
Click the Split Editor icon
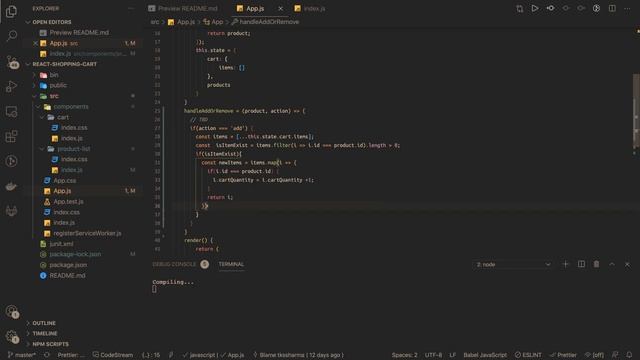[x=612, y=8]
